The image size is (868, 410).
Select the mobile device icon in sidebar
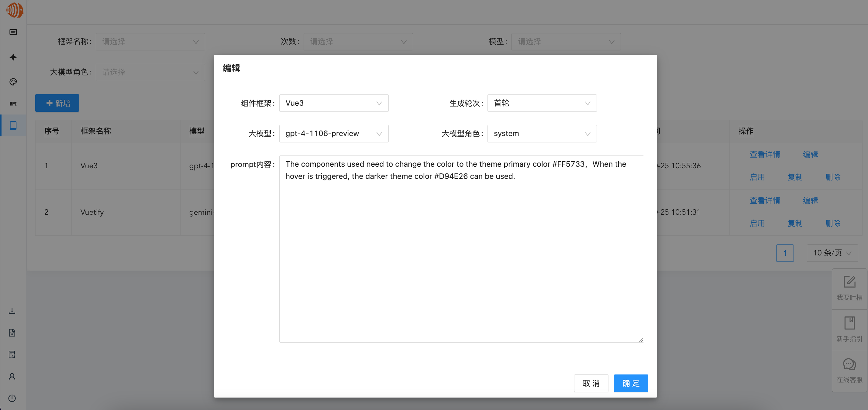tap(13, 125)
